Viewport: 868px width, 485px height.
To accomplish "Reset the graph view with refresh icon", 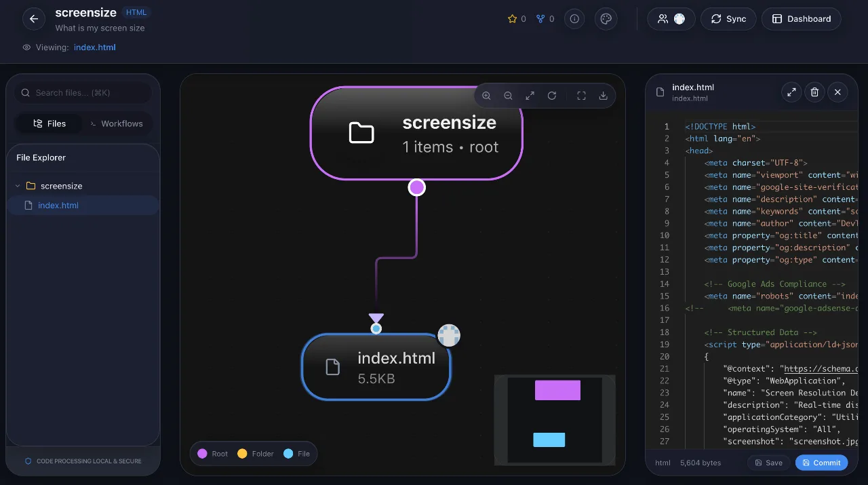I will [552, 96].
